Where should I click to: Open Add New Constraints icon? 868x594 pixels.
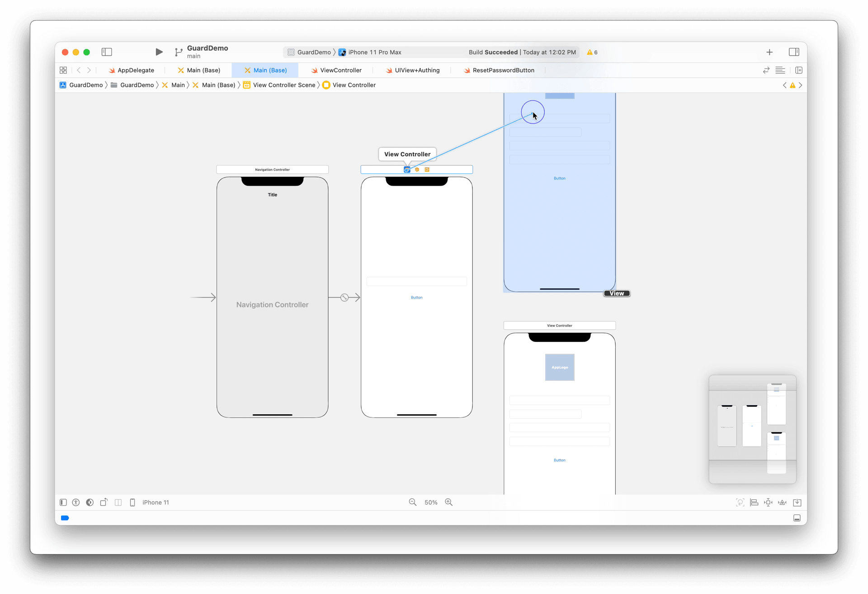[x=768, y=502]
